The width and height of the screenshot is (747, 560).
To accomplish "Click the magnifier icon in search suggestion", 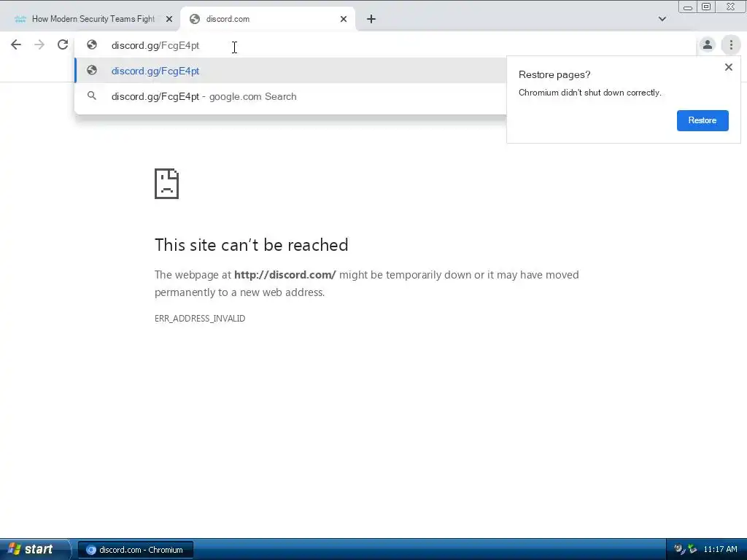I will click(x=92, y=96).
